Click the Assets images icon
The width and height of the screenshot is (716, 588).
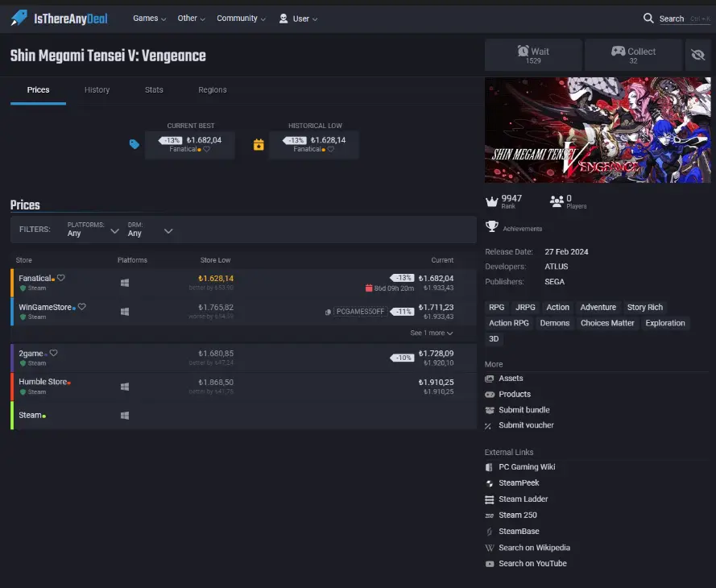point(490,379)
